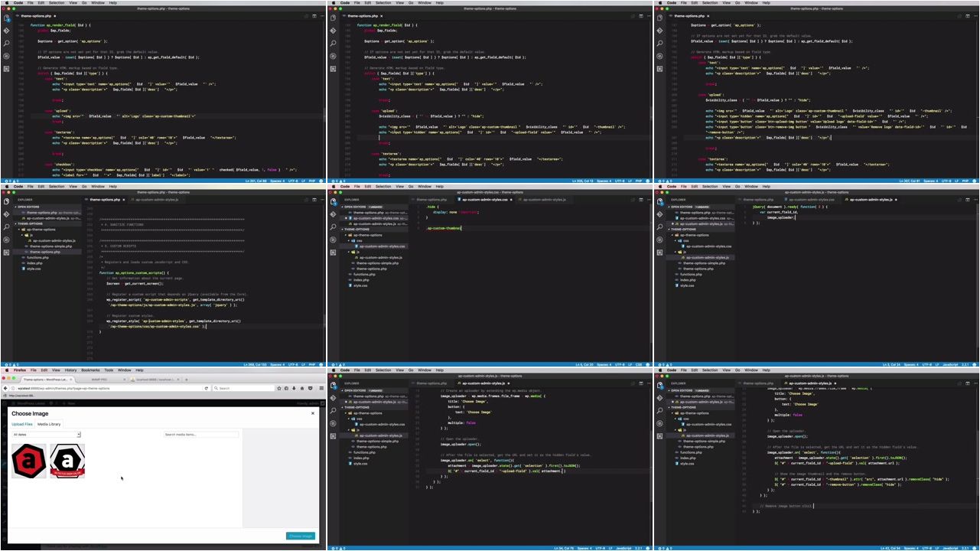
Task: Collapse THEME-OPTIONS section in Ln 269 Code window
Action: point(48,223)
